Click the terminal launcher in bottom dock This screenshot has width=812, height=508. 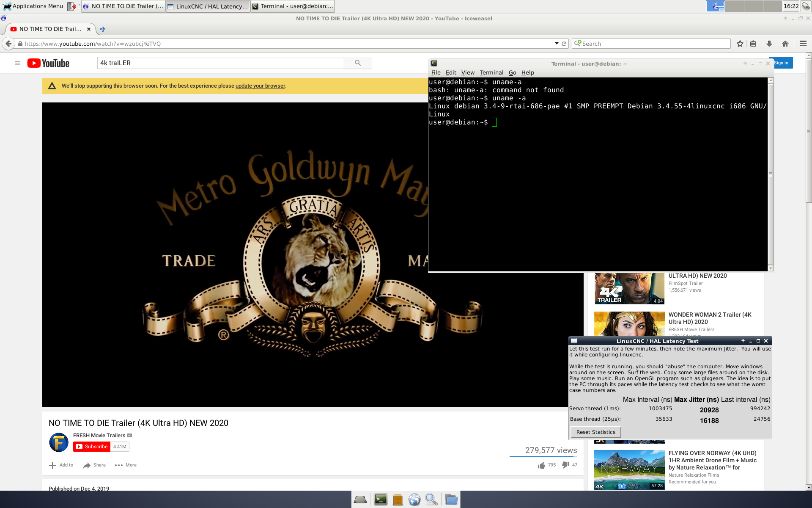(380, 500)
